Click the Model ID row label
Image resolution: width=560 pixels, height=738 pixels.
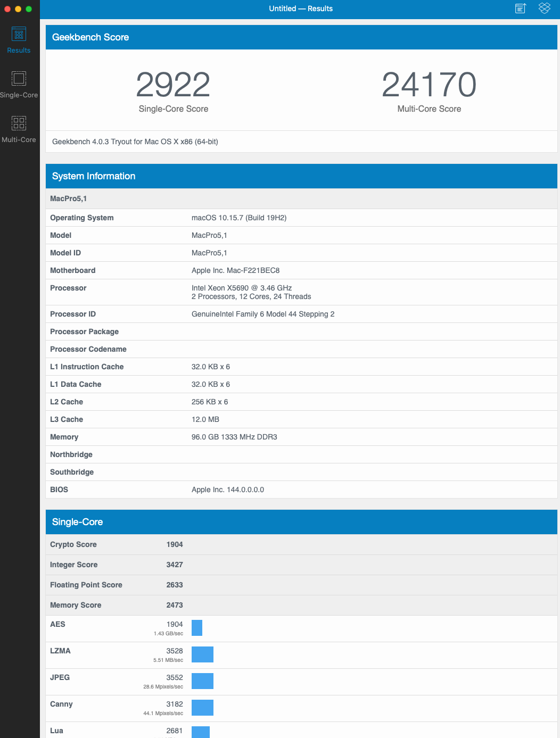pyautogui.click(x=65, y=253)
